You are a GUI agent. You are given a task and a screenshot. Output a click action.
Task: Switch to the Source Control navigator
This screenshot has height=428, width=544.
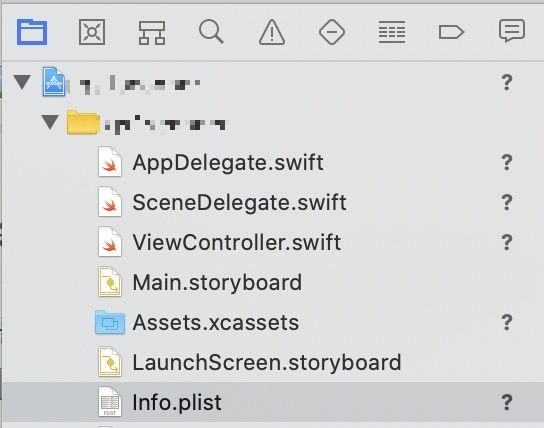92,32
